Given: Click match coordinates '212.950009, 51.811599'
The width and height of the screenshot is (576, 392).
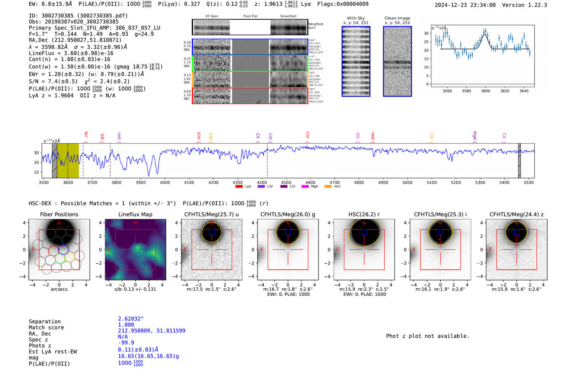Looking at the screenshot, I should pos(151,331).
